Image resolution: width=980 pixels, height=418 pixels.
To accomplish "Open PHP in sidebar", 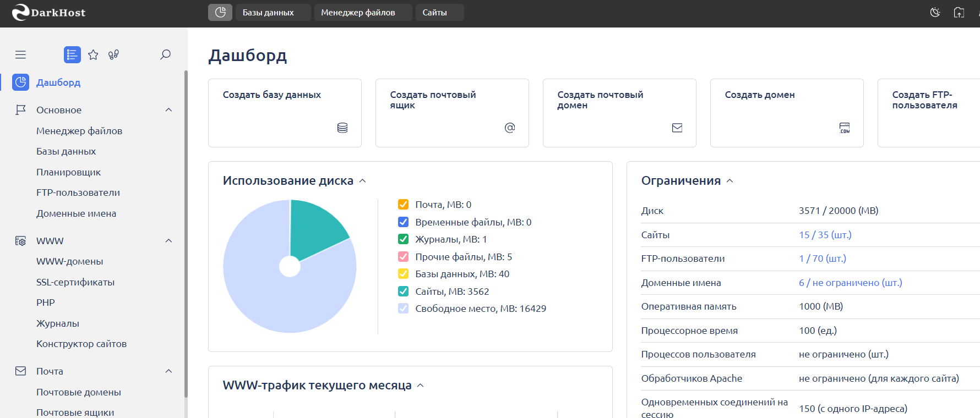I will pos(46,302).
